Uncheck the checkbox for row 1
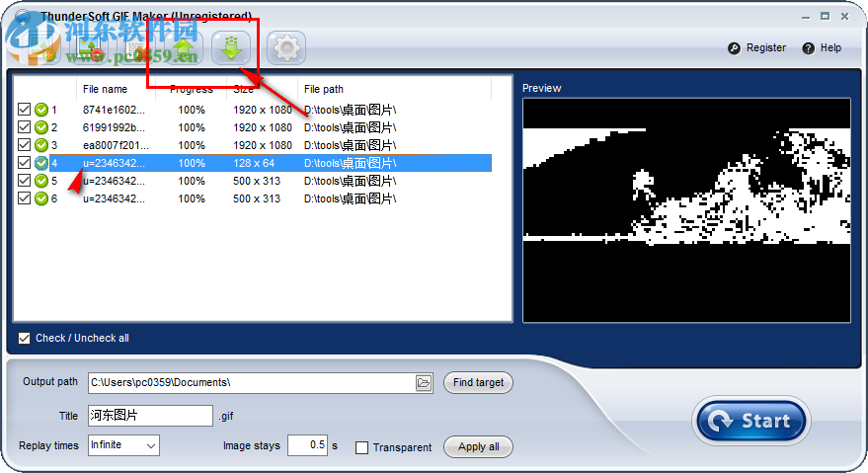868x473 pixels. [24, 110]
